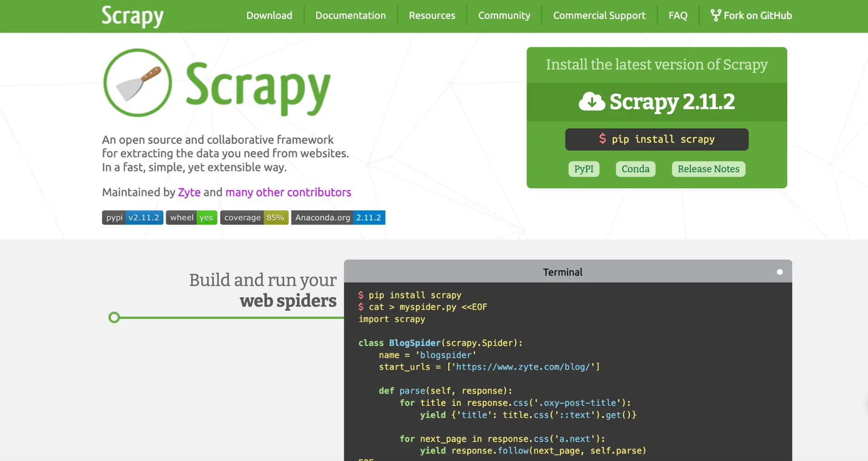
Task: Click the pypi v2.11.2 badge
Action: (132, 217)
